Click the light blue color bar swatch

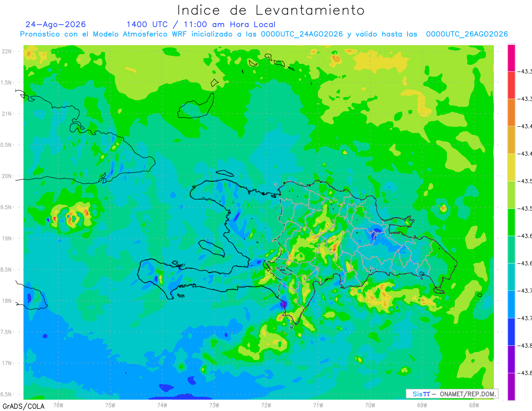pos(511,304)
